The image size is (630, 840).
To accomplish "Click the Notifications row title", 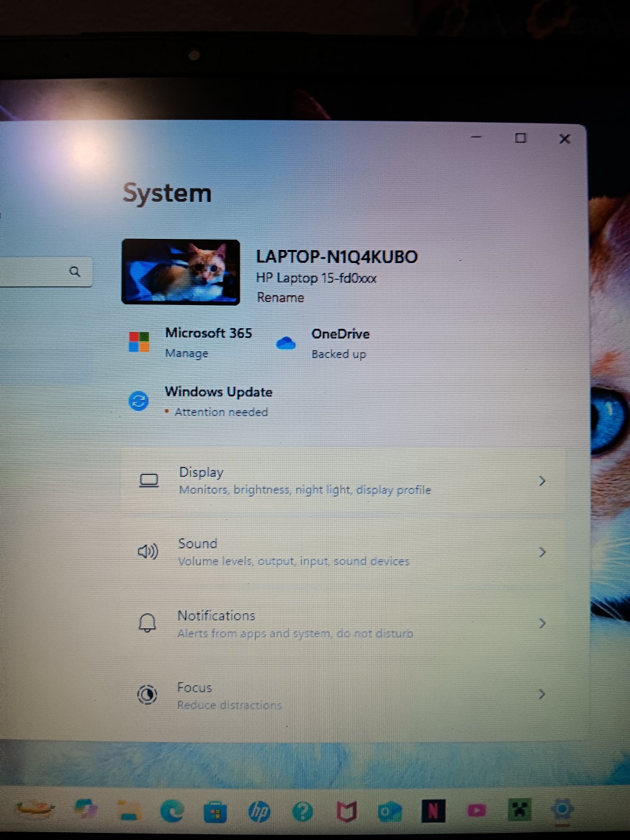I will (216, 615).
